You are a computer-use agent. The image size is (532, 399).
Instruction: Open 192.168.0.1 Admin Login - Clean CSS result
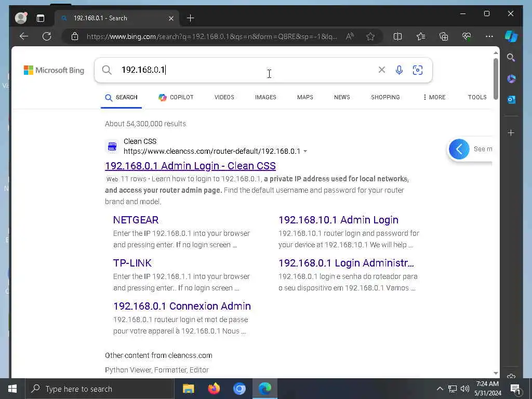point(190,166)
